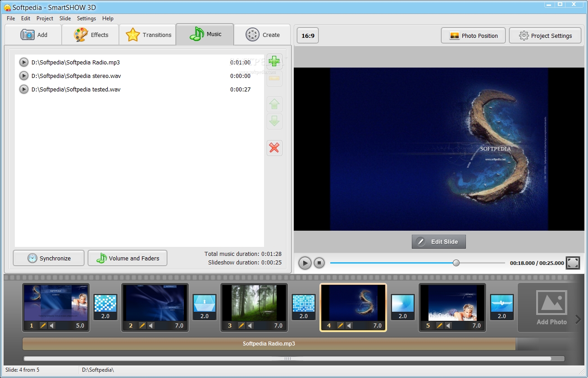The image size is (588, 378).
Task: Open transition after slide 2
Action: click(x=205, y=307)
